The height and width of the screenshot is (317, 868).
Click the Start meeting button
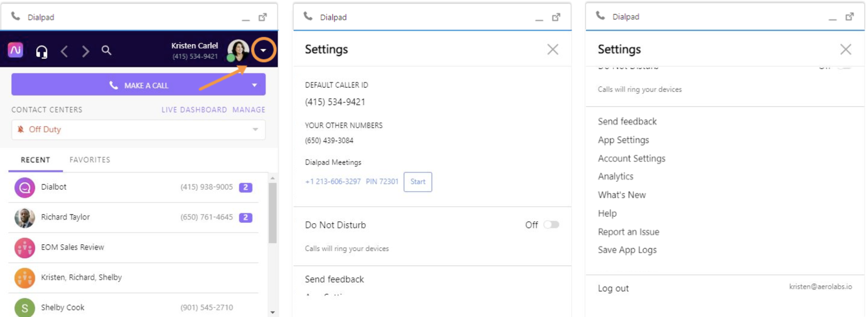coord(417,182)
